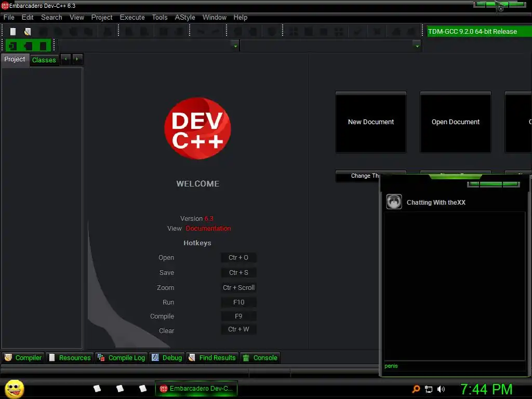Switch to the Project side tab
Image resolution: width=532 pixels, height=399 pixels.
pyautogui.click(x=15, y=59)
